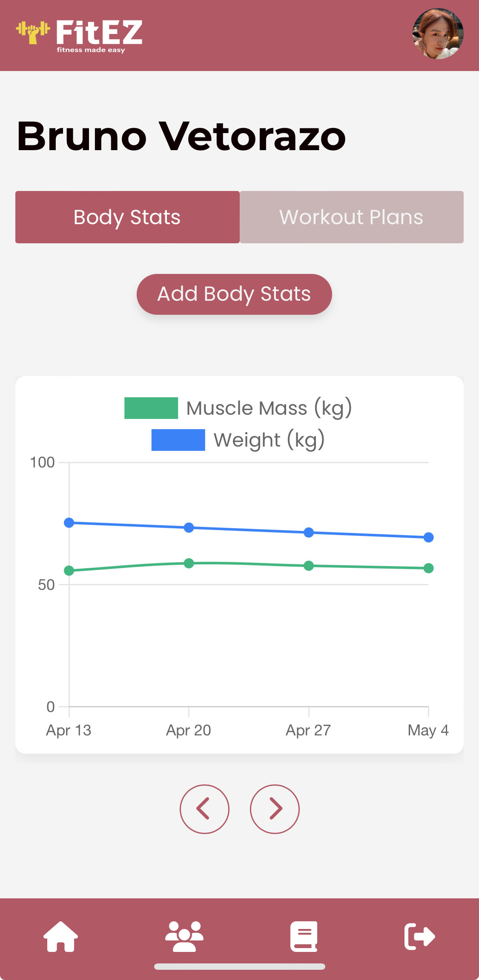Switch to the Workout Plans tab
Image resolution: width=479 pixels, height=980 pixels.
point(351,217)
